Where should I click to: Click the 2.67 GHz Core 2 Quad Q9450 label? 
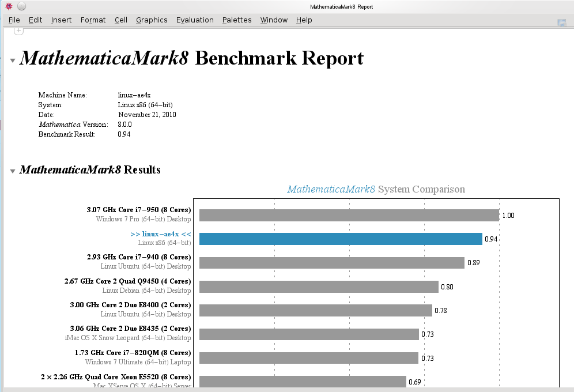(x=128, y=281)
